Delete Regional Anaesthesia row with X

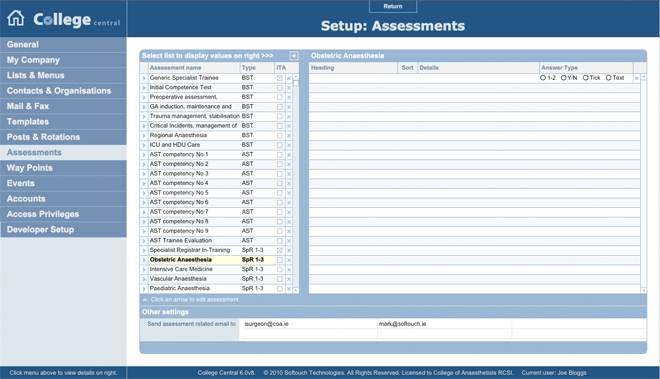coord(289,136)
